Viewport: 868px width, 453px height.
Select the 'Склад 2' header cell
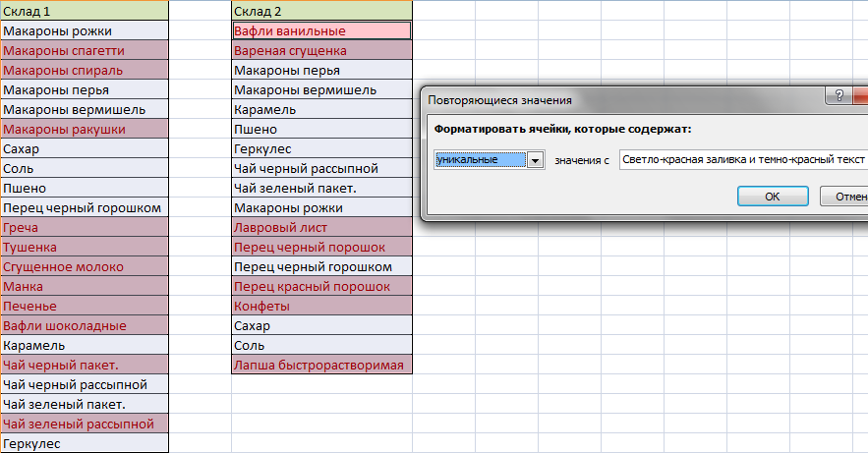pyautogui.click(x=321, y=11)
